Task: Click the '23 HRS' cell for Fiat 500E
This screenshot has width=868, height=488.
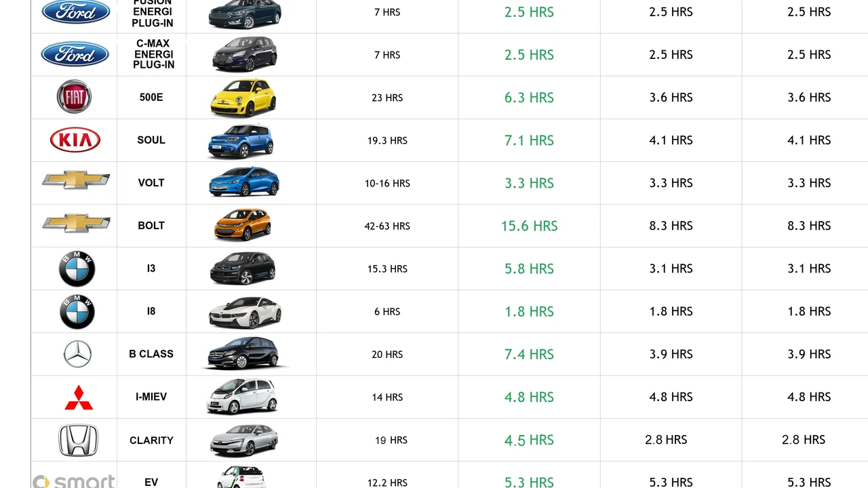Action: point(387,98)
